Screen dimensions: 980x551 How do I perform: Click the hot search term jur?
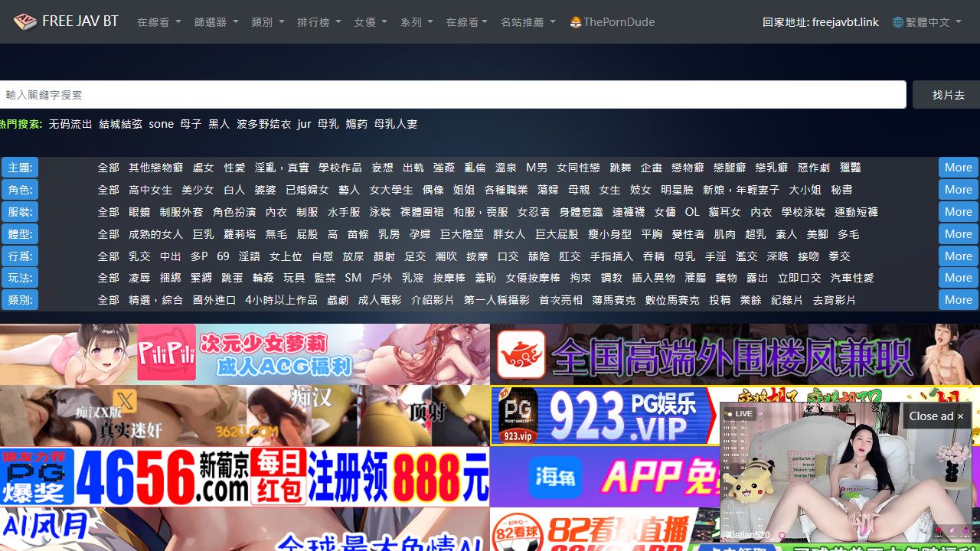[x=304, y=124]
